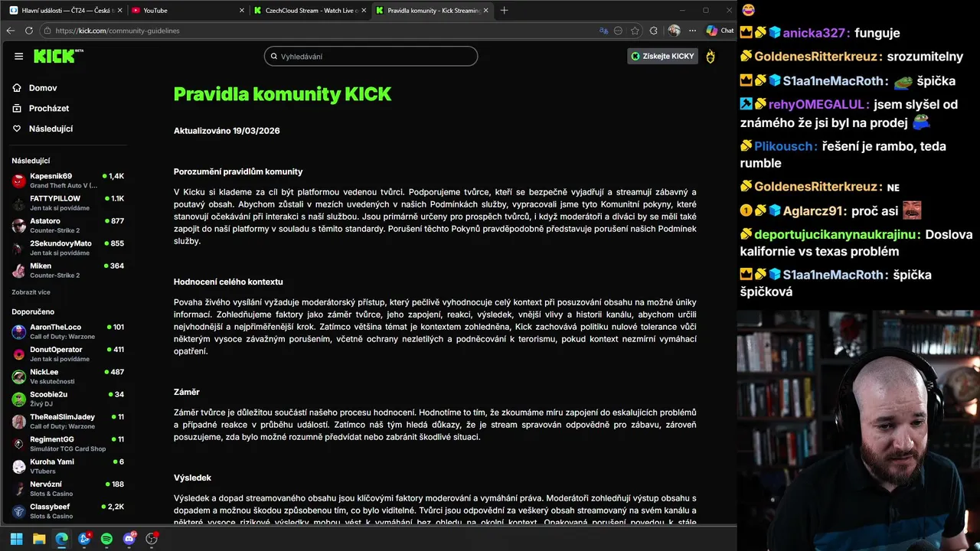This screenshot has width=980, height=551.
Task: Open a new browser tab
Action: coord(504,10)
